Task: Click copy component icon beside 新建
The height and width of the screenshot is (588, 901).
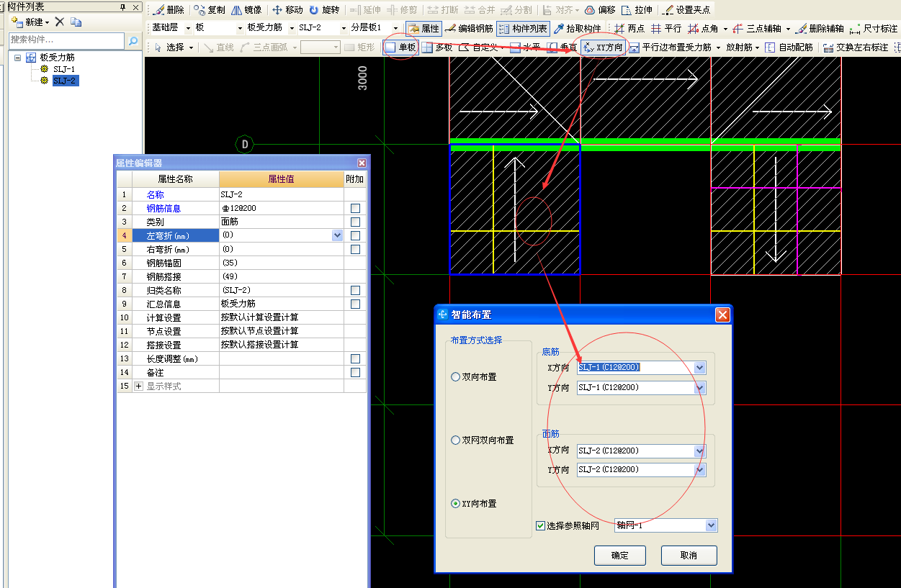Action: tap(76, 22)
